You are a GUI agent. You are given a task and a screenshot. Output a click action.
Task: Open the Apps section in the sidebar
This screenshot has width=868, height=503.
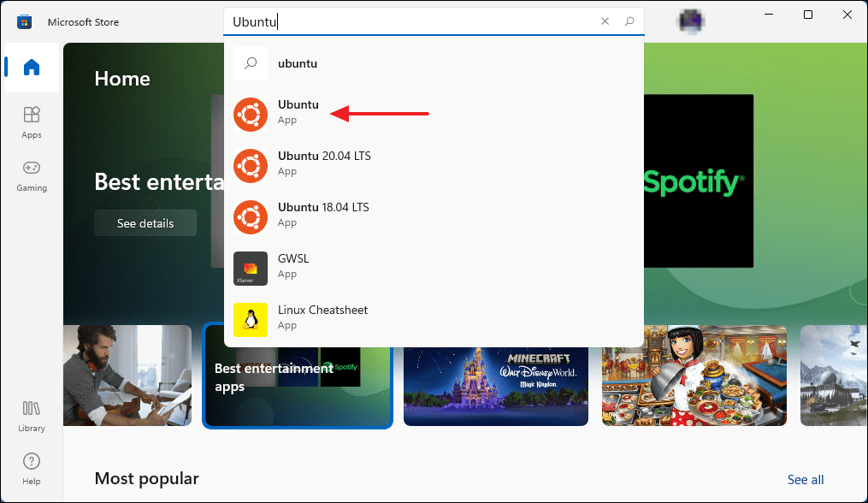pyautogui.click(x=31, y=122)
